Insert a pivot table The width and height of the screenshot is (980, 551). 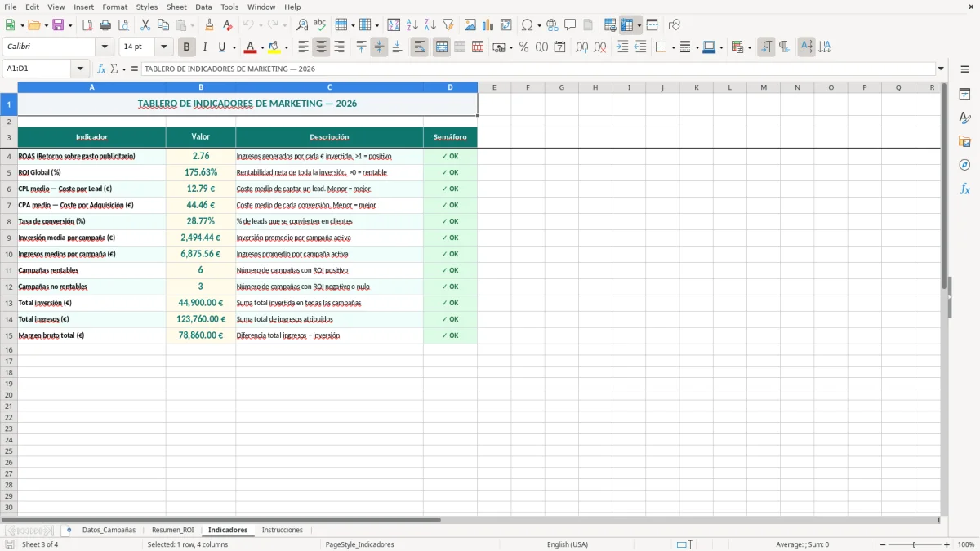click(506, 25)
